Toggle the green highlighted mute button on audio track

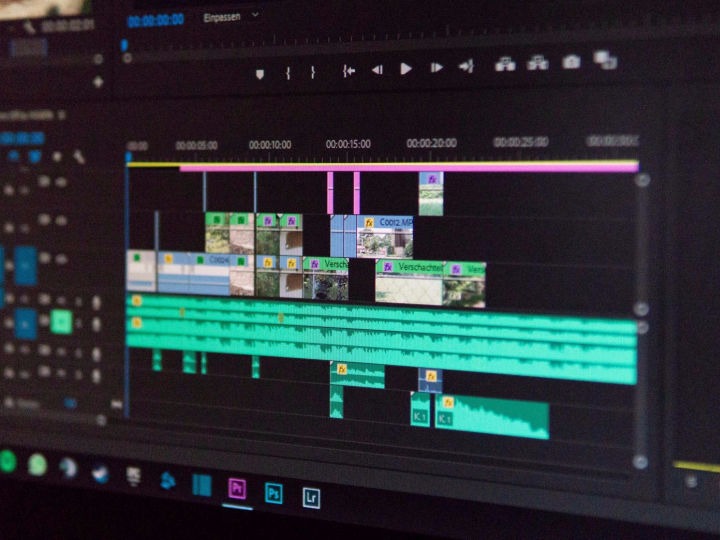click(61, 322)
